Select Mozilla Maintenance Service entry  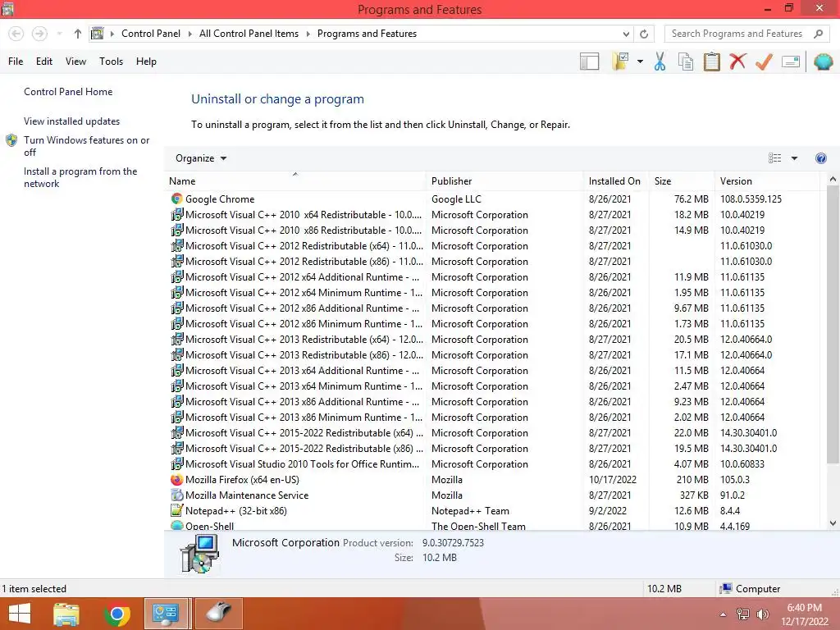tap(493, 495)
